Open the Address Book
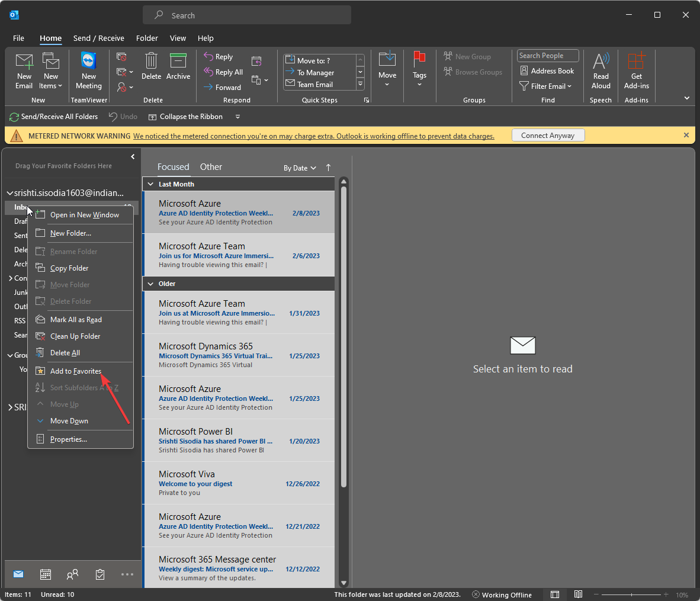Screen dimensions: 700x601 (x=547, y=70)
